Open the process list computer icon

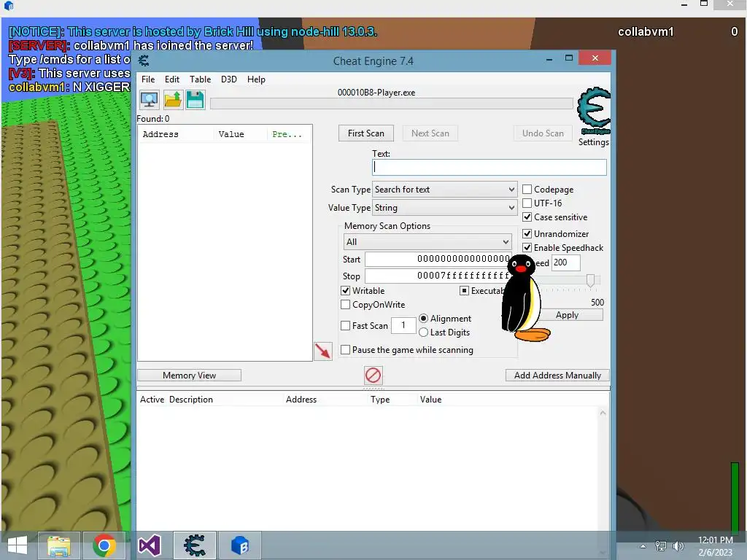tap(149, 100)
